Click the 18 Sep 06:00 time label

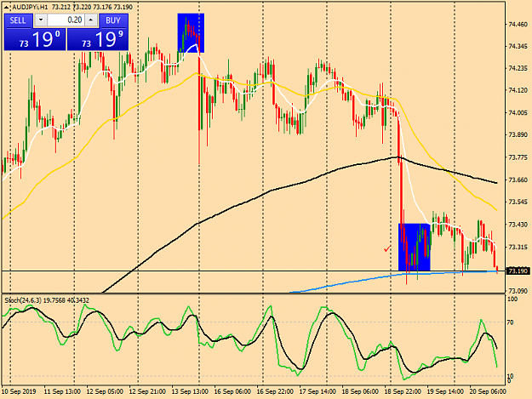click(360, 391)
